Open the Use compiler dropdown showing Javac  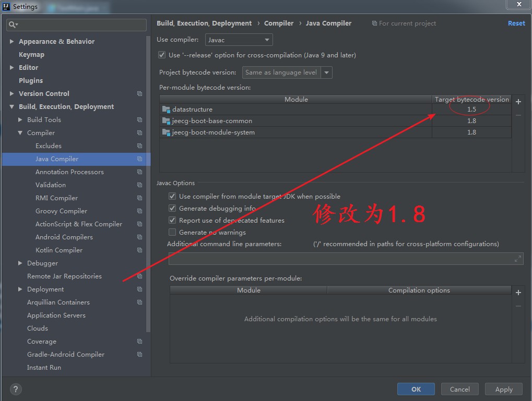[x=239, y=39]
